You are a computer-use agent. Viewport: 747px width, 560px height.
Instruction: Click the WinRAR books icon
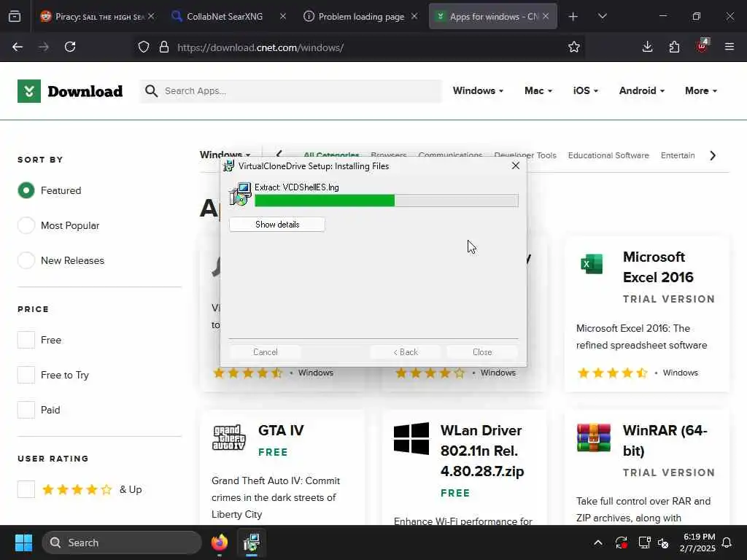[594, 437]
